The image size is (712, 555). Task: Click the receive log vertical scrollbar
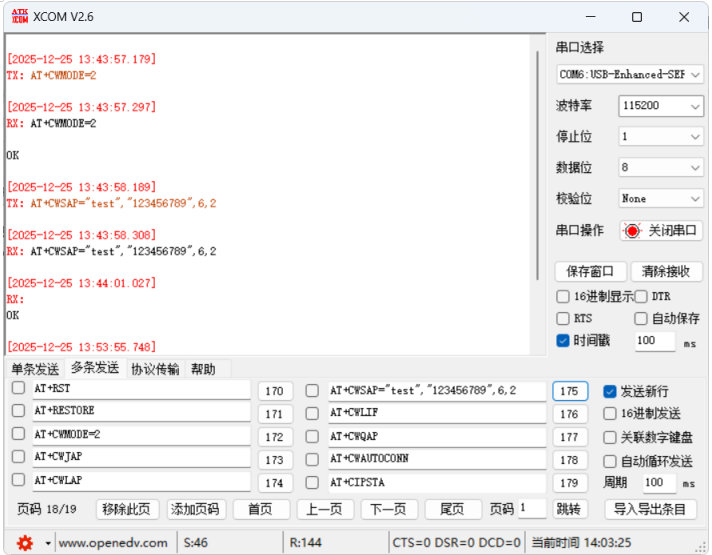point(538,165)
